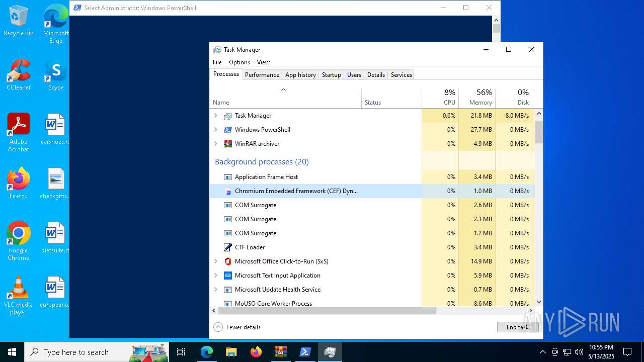
Task: Click Microsoft Office Click-to-Run icon
Action: pos(228,261)
